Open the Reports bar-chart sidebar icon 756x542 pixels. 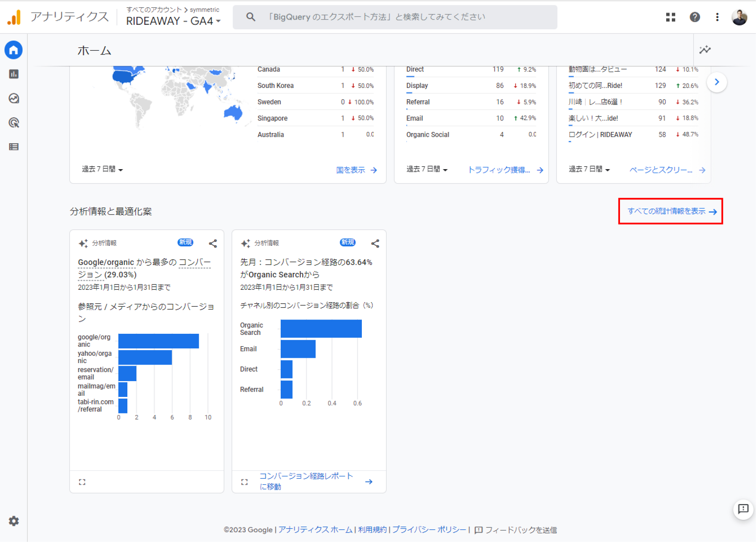coord(14,74)
